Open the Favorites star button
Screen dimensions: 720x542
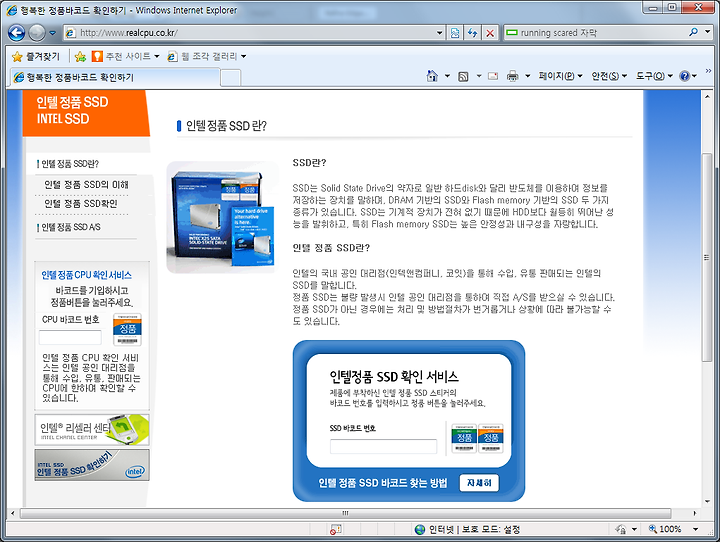click(36, 56)
